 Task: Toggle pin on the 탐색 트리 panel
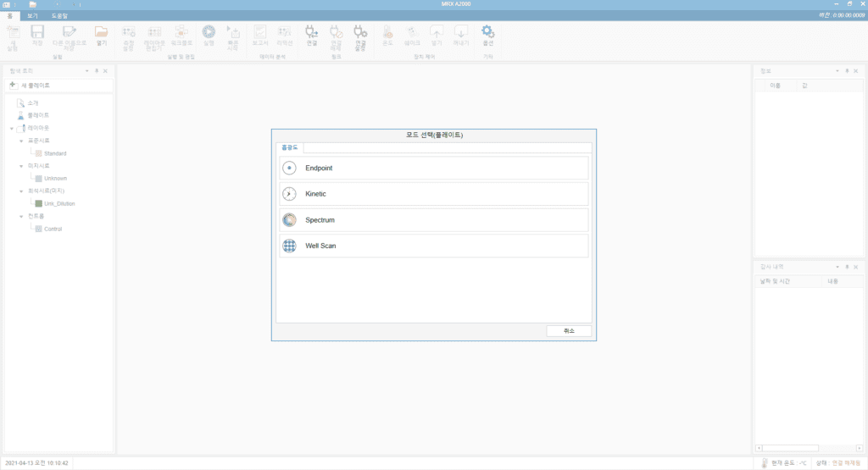pyautogui.click(x=96, y=71)
